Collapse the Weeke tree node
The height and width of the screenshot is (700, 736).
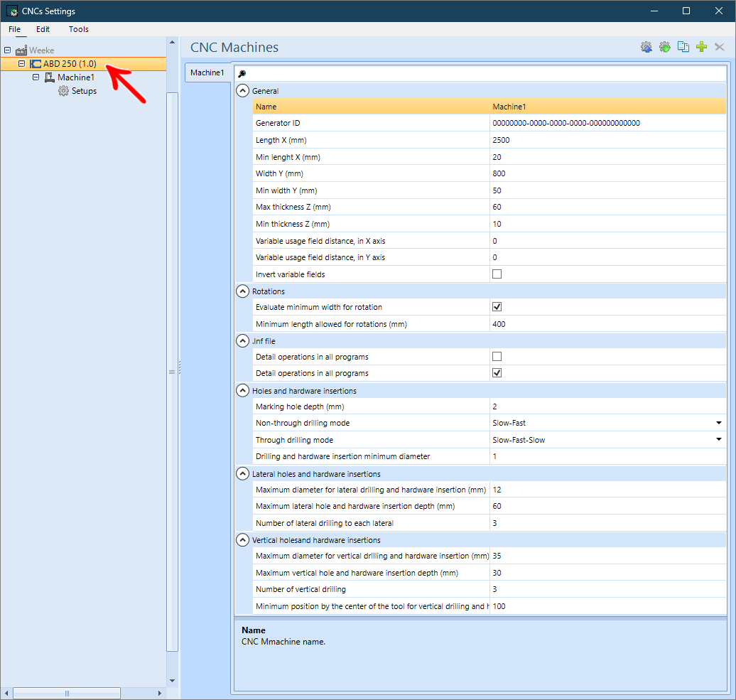click(8, 50)
